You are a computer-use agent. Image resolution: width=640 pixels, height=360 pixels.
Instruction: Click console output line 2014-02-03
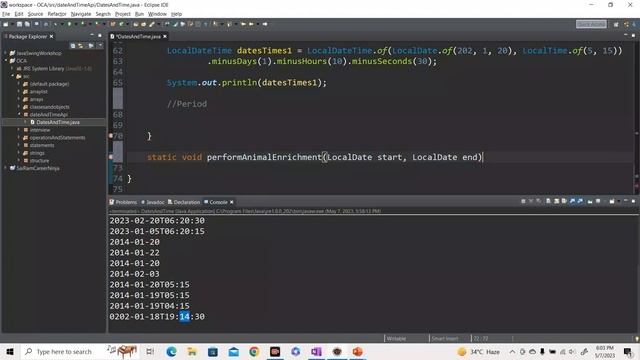(x=134, y=274)
